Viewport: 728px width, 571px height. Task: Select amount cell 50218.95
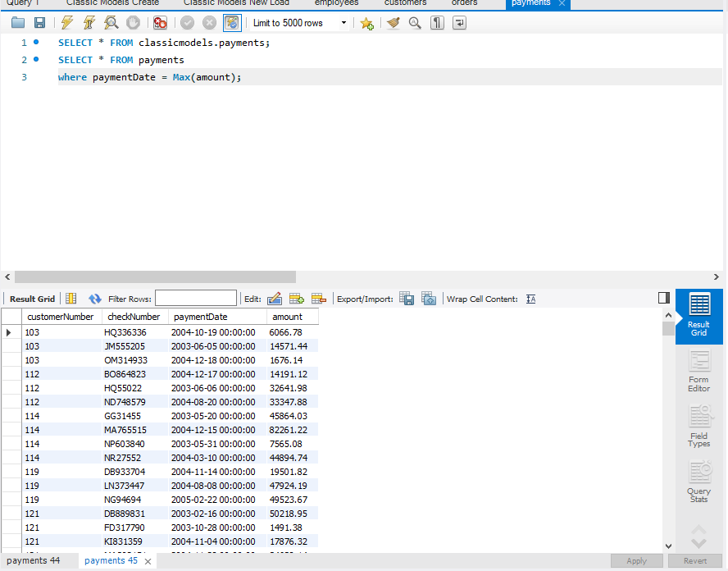click(x=293, y=514)
